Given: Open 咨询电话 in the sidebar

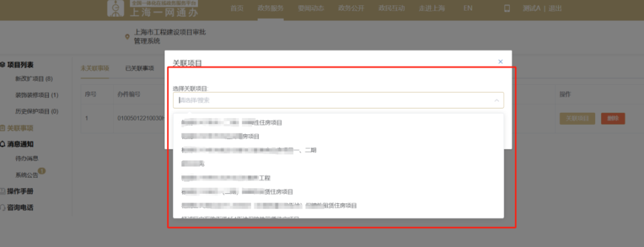Looking at the screenshot, I should coord(21,207).
